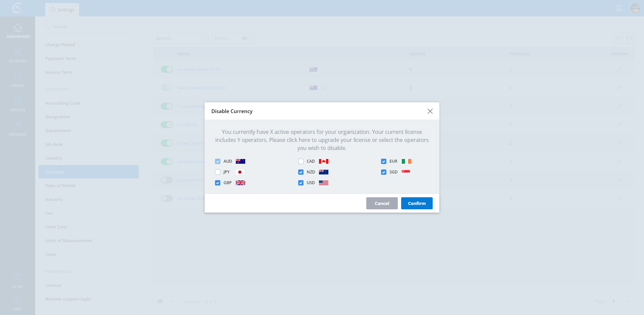Close the Disable Currency dialog

(430, 111)
